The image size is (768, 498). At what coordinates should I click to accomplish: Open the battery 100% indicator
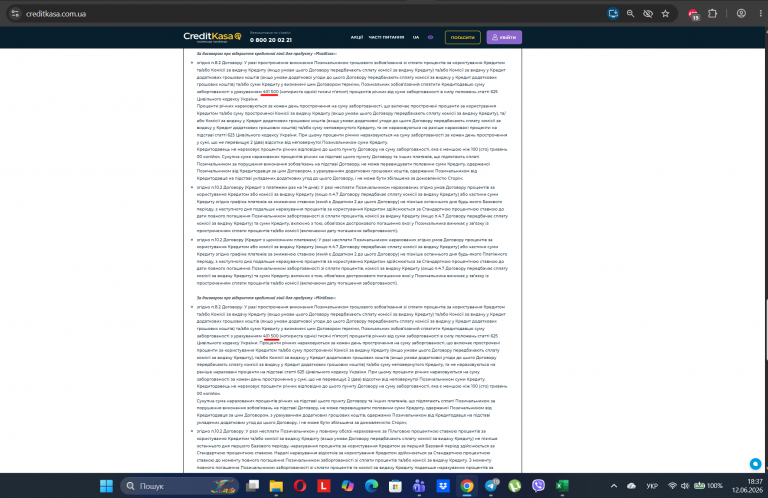[x=708, y=486]
